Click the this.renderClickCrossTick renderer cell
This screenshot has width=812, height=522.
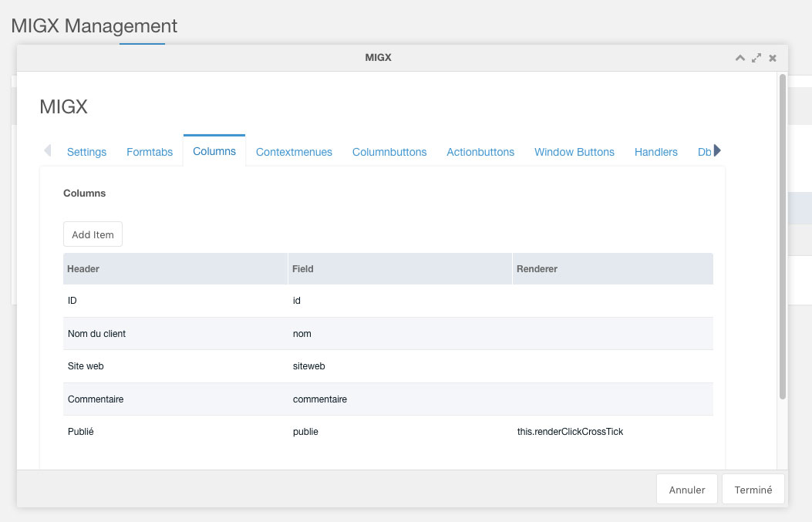(612, 431)
